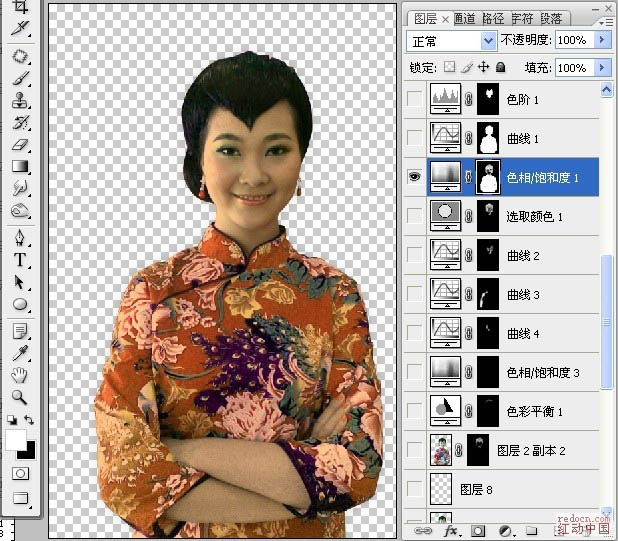Select the Smudge tool
This screenshot has width=618, height=541.
coord(20,188)
